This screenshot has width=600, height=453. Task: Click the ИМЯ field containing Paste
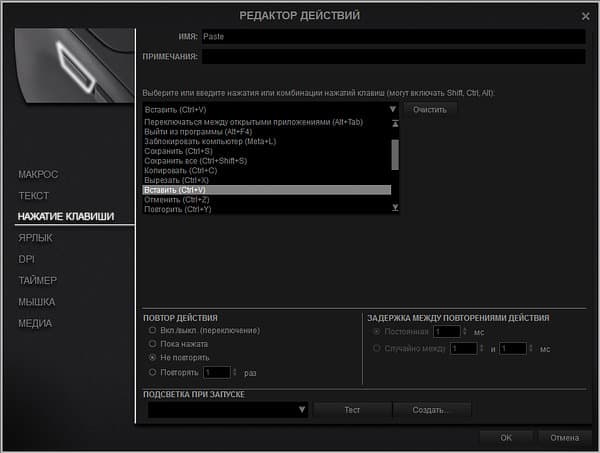point(393,36)
